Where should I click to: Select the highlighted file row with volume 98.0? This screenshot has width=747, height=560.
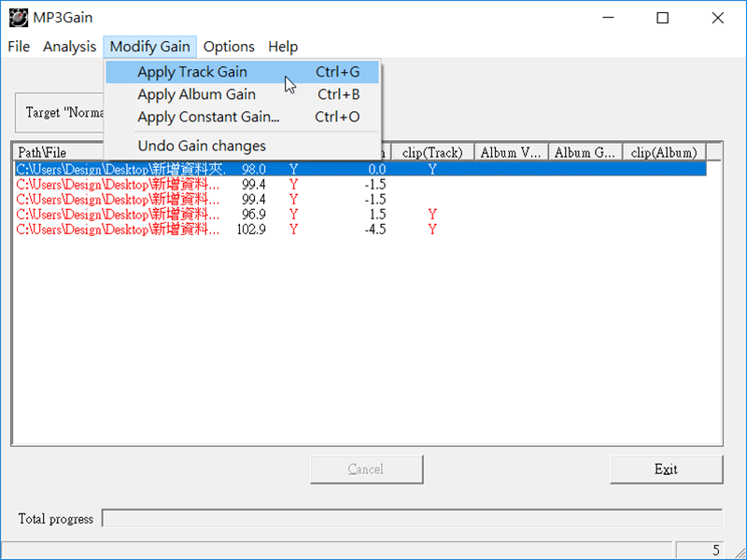[360, 169]
